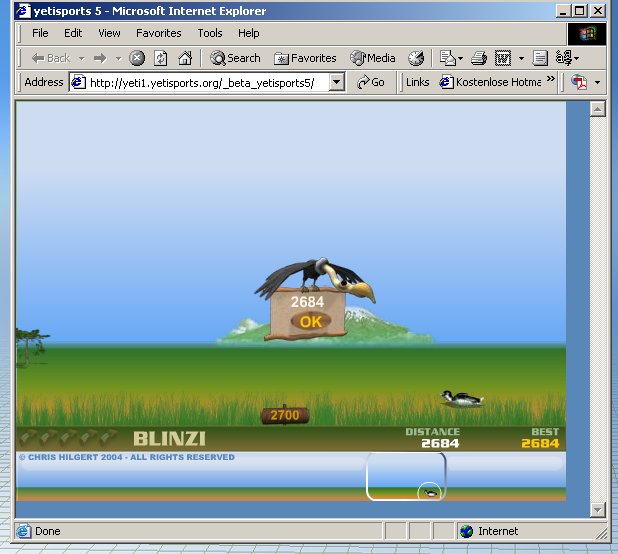Click the BLINZI player name

tap(169, 439)
